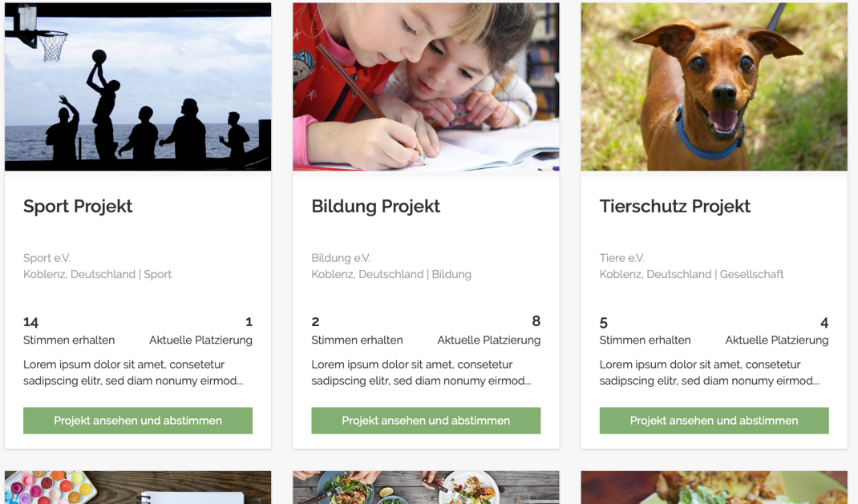View and vote on Sport Projekt button
858x504 pixels.
coord(138,421)
